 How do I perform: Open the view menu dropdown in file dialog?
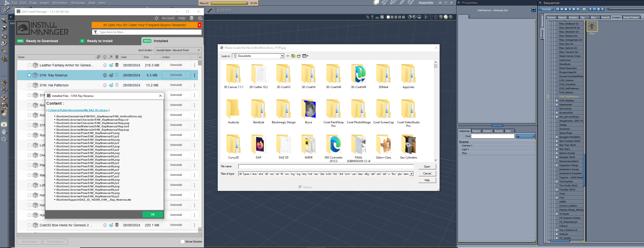pyautogui.click(x=305, y=56)
